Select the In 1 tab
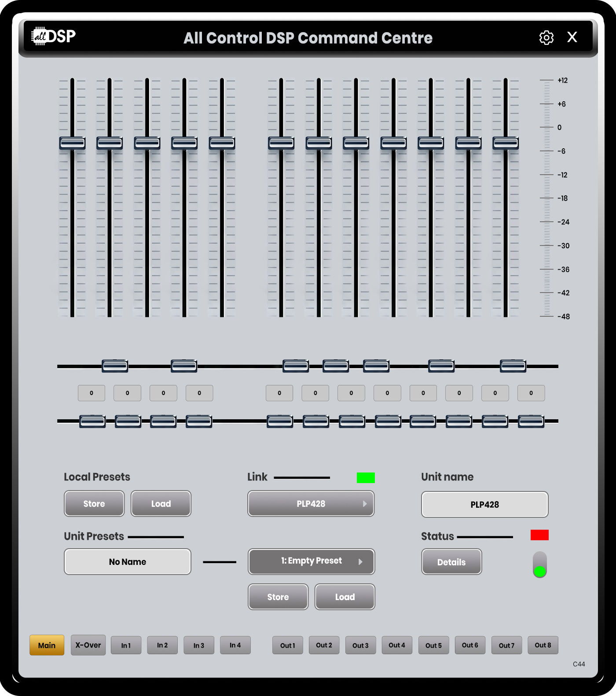This screenshot has width=616, height=696. click(x=126, y=645)
